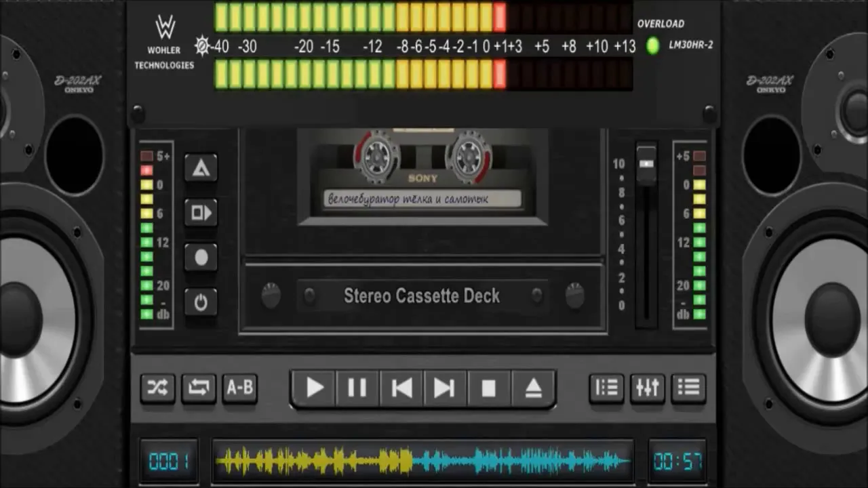This screenshot has width=868, height=488.
Task: Click the volume fader handle
Action: point(647,164)
